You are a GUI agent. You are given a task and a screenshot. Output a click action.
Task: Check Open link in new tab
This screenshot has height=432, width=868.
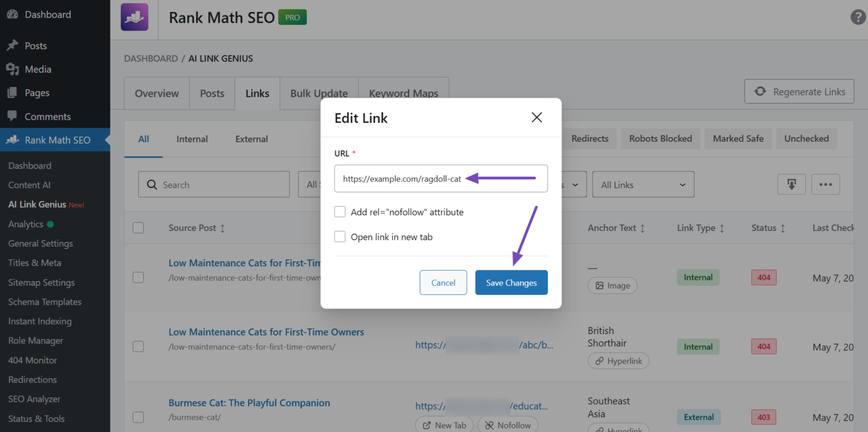tap(340, 236)
